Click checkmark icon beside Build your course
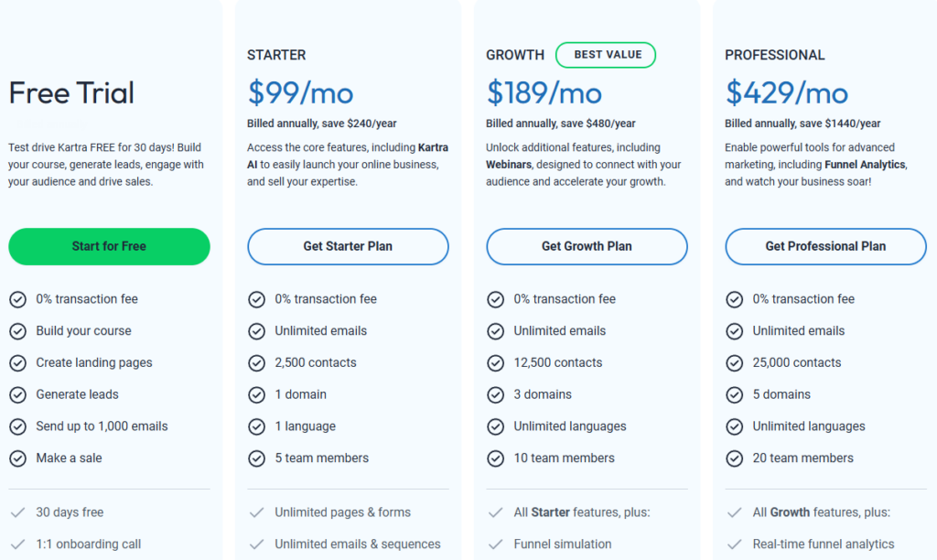The image size is (937, 560). [x=17, y=331]
